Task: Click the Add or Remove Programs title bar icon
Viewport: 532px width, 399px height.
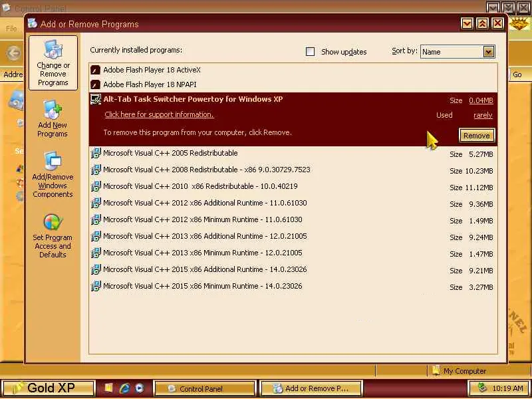Action: click(33, 23)
